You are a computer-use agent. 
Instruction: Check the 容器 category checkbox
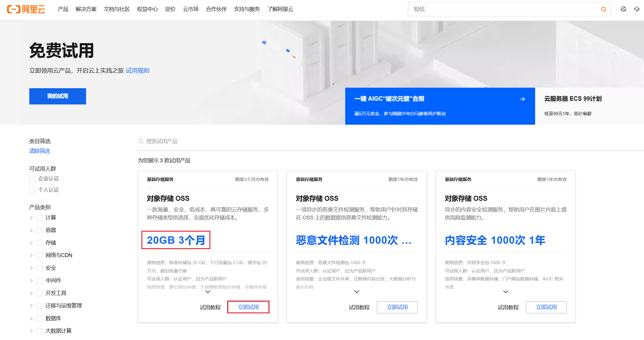(x=40, y=230)
